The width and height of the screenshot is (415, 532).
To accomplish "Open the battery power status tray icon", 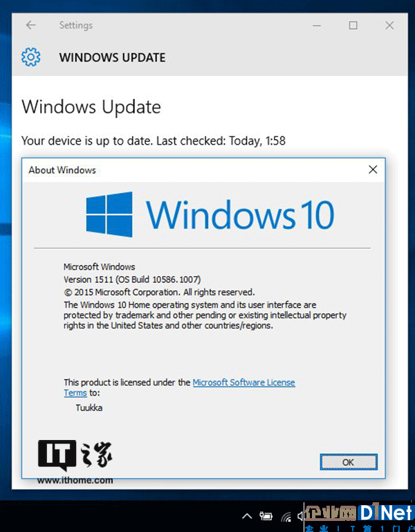I will tap(266, 516).
